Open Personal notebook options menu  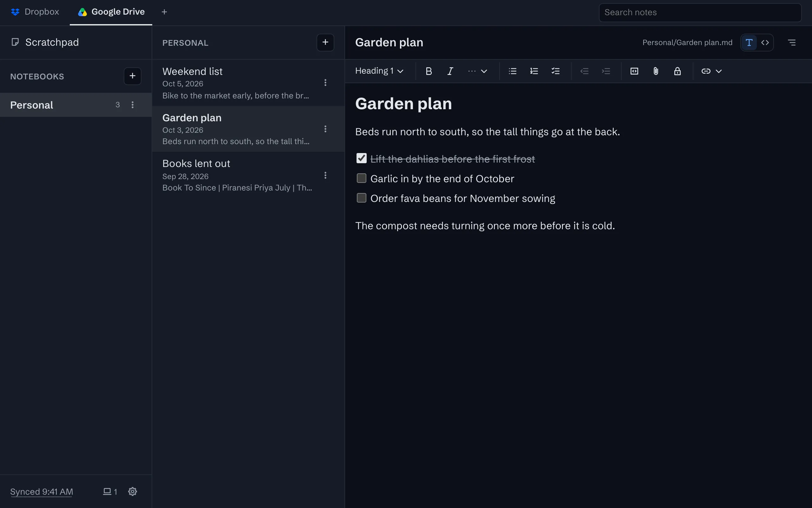pos(133,105)
